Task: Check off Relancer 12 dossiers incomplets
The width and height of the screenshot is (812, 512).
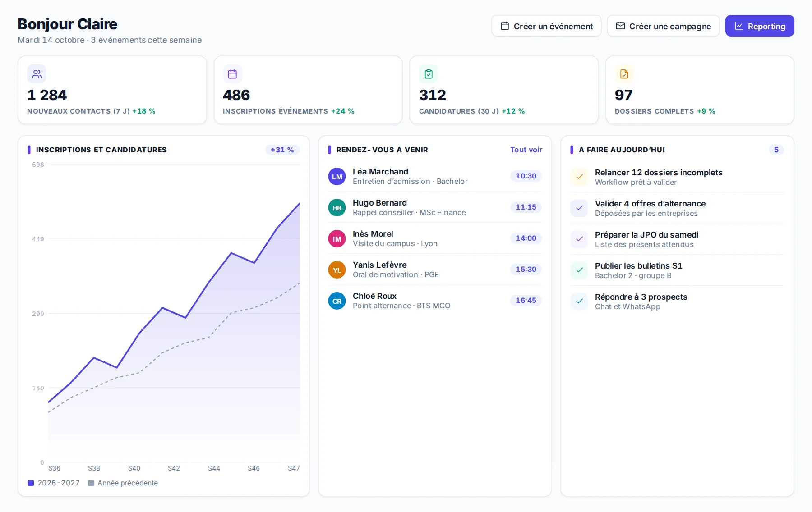Action: 579,177
